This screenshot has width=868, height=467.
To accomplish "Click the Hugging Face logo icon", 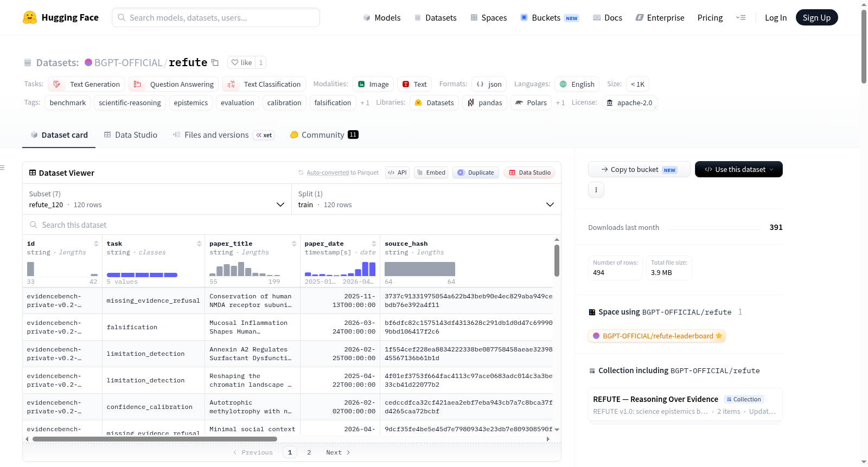I will click(x=30, y=17).
